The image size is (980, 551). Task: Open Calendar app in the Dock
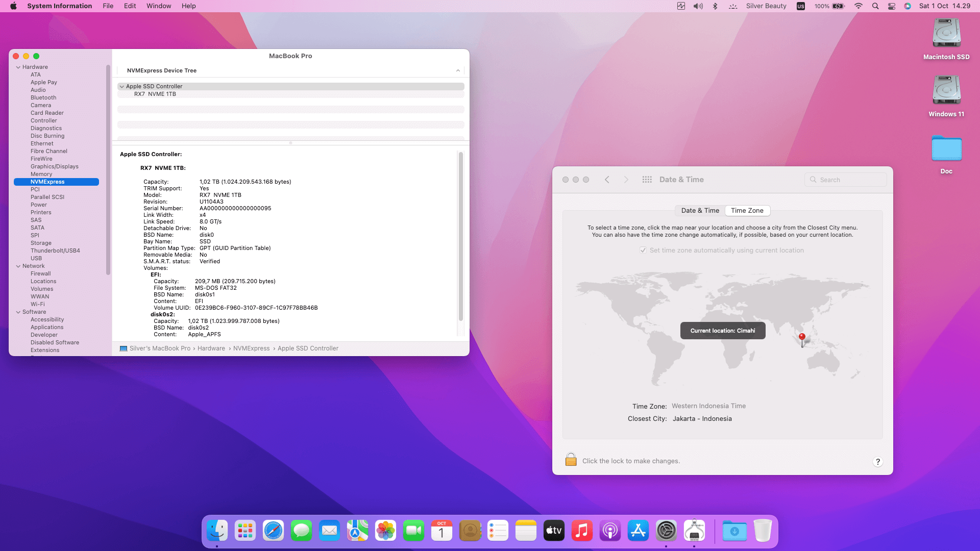(x=442, y=531)
